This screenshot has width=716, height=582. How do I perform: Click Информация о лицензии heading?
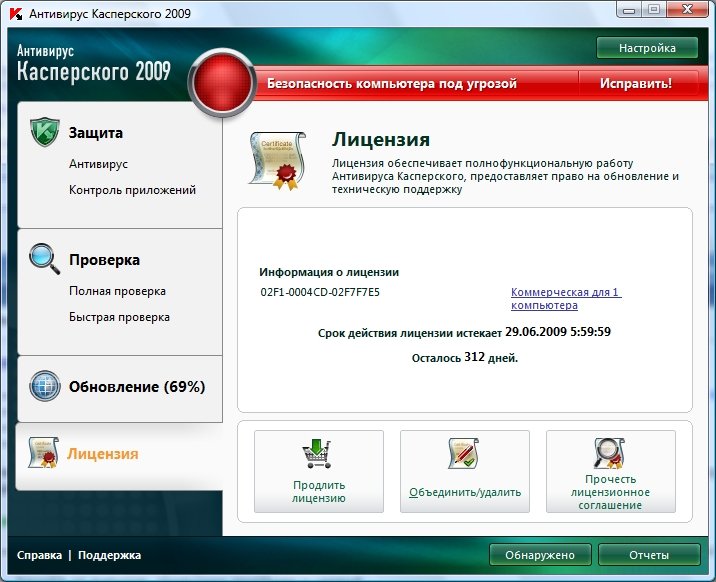pos(329,272)
